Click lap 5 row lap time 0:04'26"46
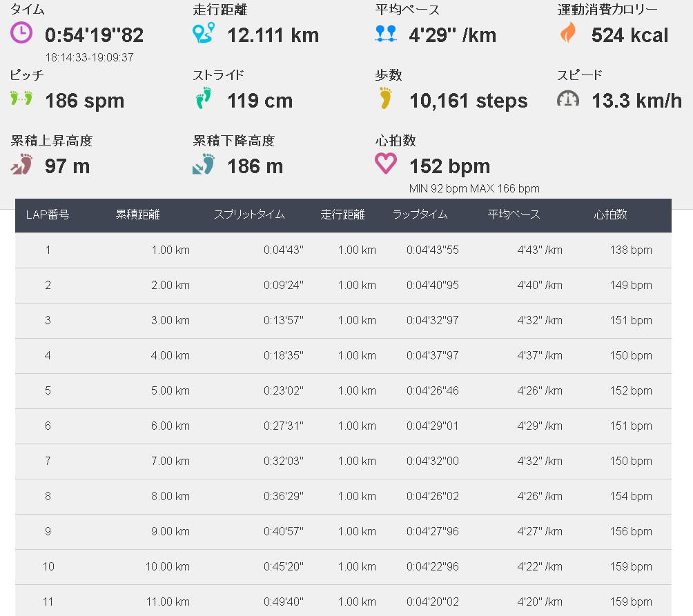 (433, 391)
